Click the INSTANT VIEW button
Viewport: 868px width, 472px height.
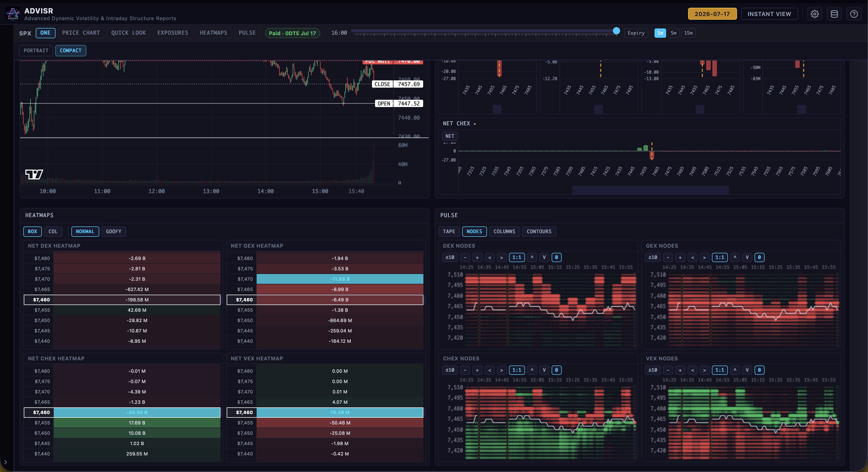point(769,14)
